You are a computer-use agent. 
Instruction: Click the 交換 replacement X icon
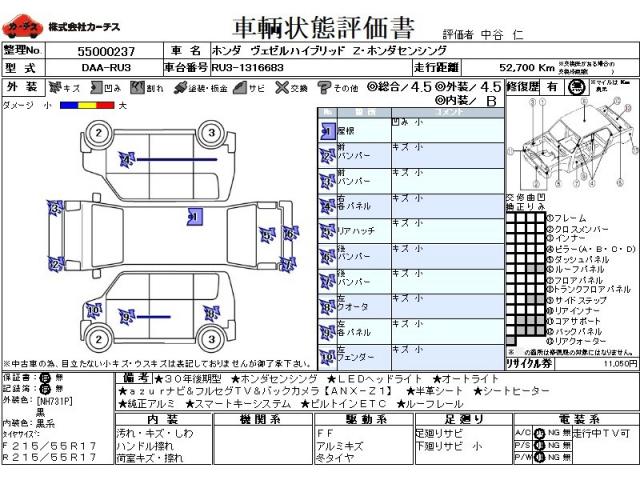point(283,87)
